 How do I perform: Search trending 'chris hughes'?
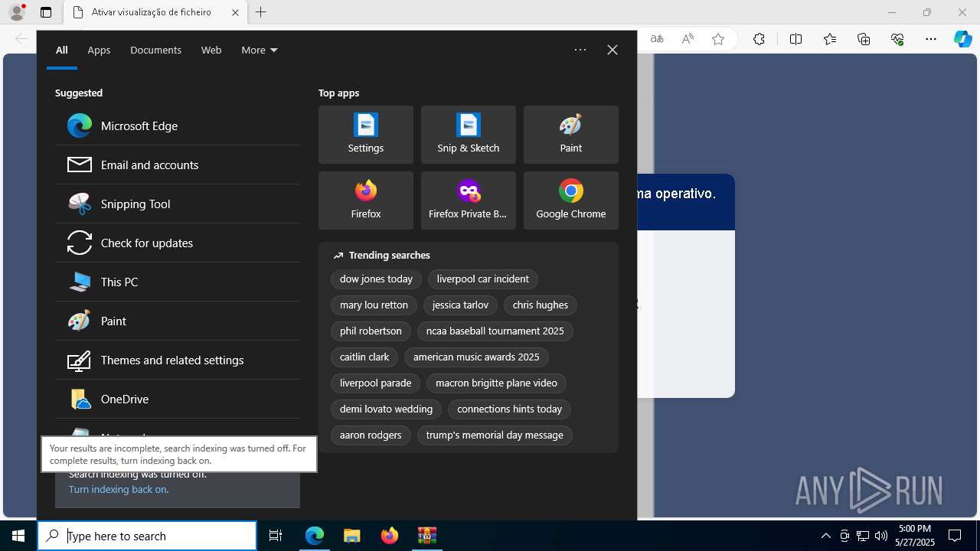(x=541, y=305)
